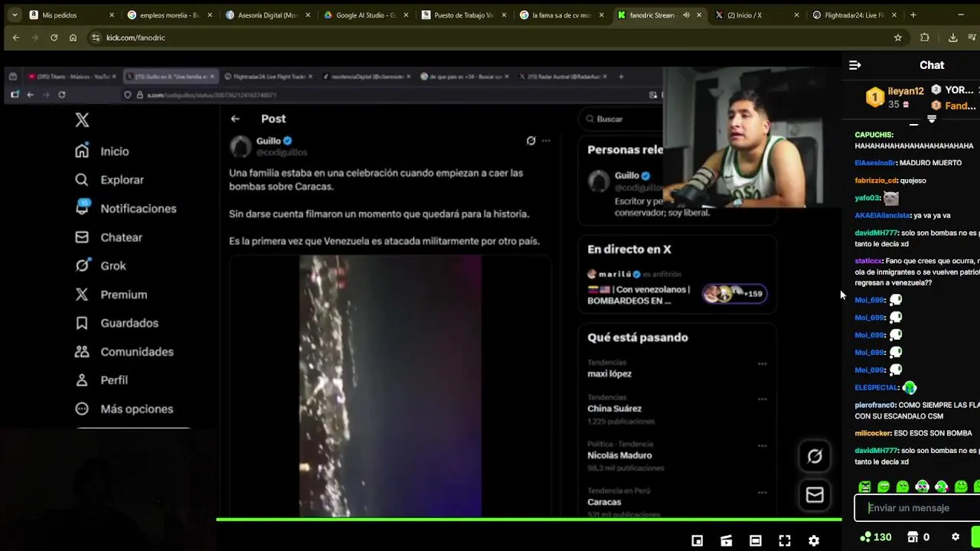
Task: Open more options for China Suárez trend
Action: (762, 399)
